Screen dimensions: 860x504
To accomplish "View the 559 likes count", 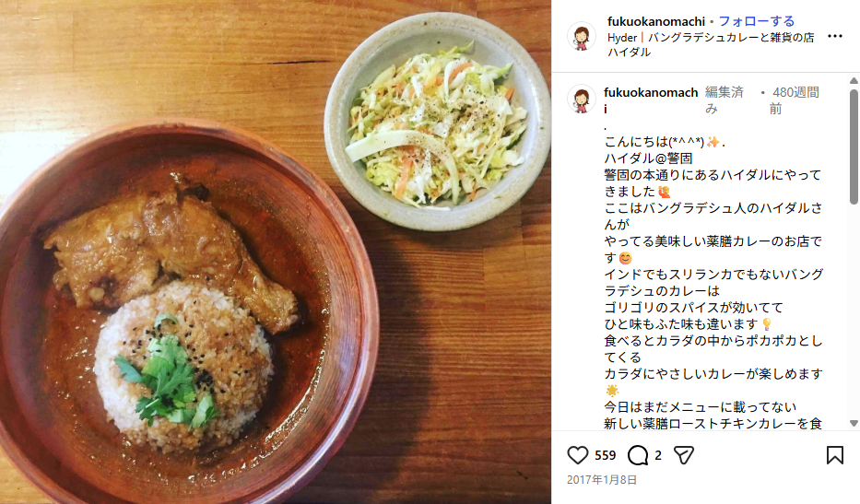I will 605,455.
